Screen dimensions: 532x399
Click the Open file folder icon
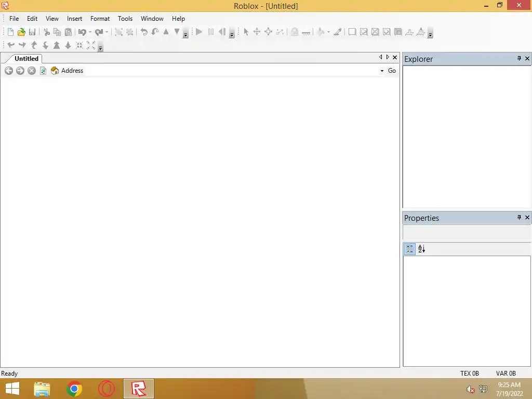21,32
